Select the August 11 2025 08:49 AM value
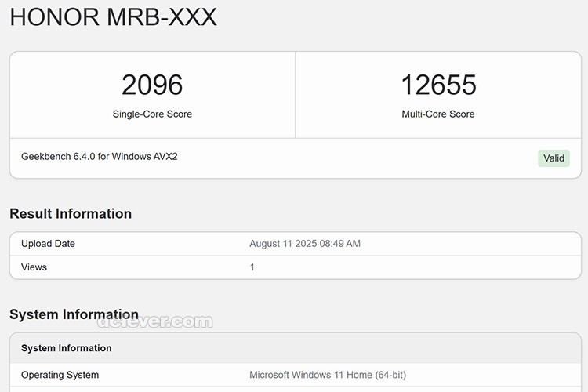Screen dimensions: 588x392 click(305, 244)
